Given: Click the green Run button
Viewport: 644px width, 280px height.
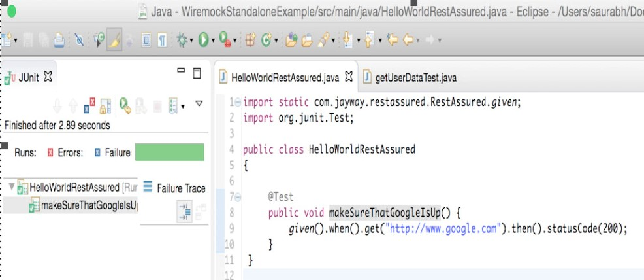Looking at the screenshot, I should 203,40.
